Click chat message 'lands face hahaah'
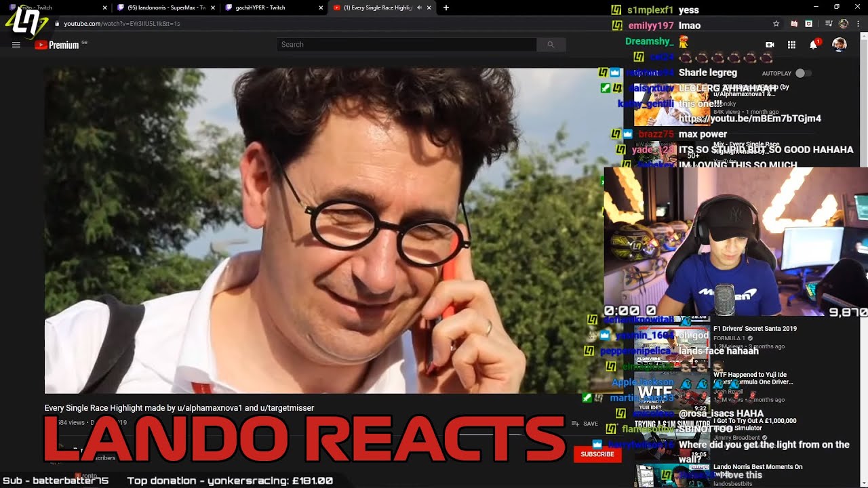The width and height of the screenshot is (868, 488). [x=718, y=351]
